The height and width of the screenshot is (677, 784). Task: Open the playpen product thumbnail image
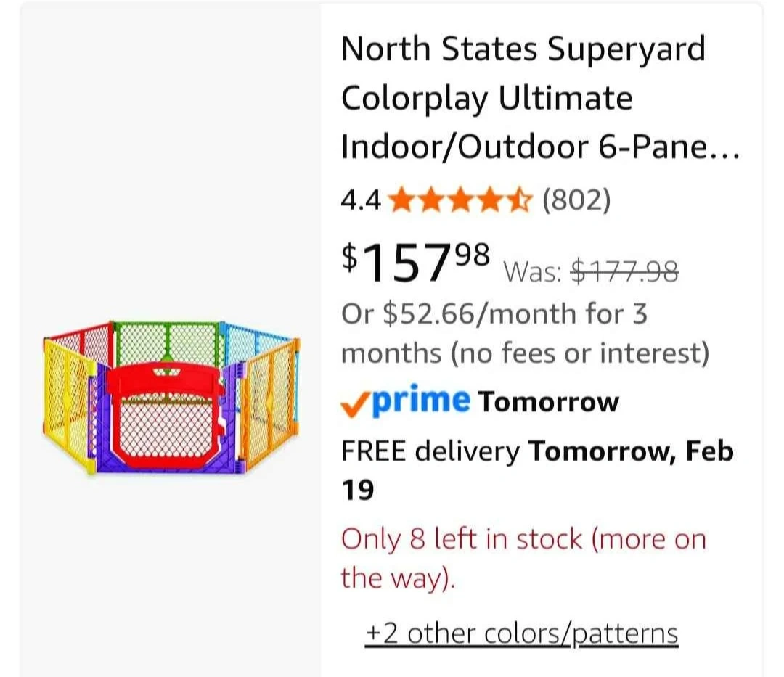[x=171, y=398]
